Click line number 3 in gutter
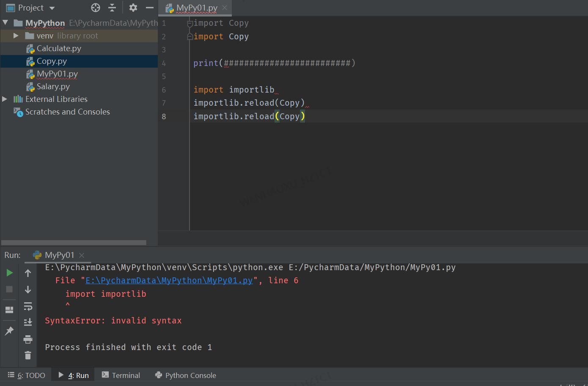Screen dimensions: 588x386 click(164, 50)
